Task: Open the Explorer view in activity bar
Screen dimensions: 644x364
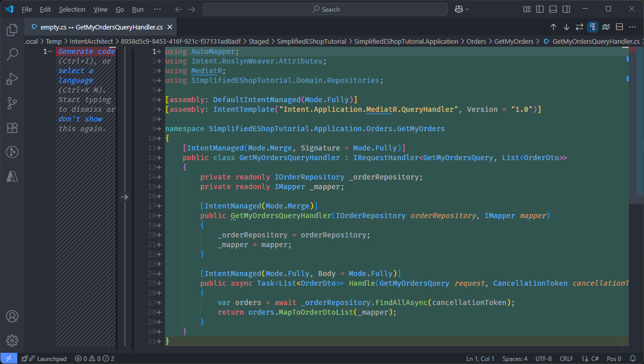Action: pyautogui.click(x=12, y=30)
